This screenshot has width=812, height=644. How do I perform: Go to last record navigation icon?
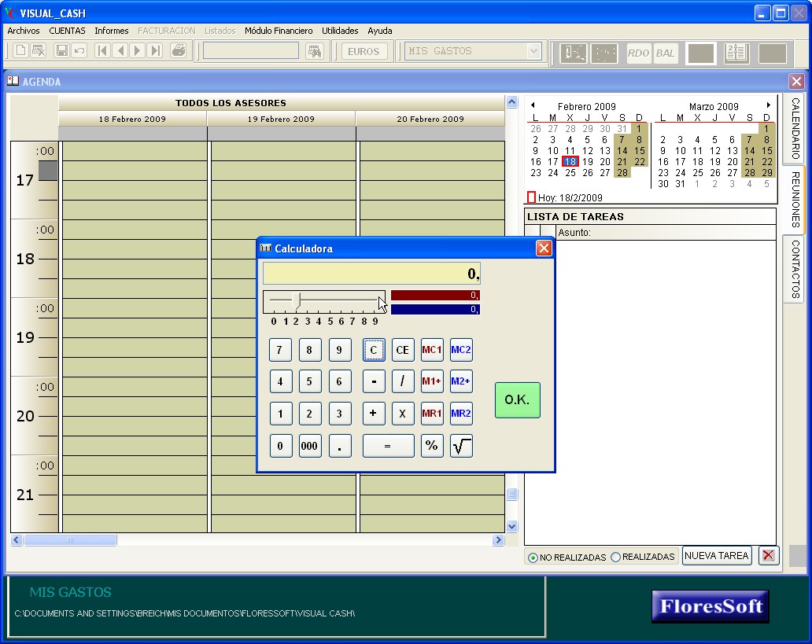[x=155, y=51]
